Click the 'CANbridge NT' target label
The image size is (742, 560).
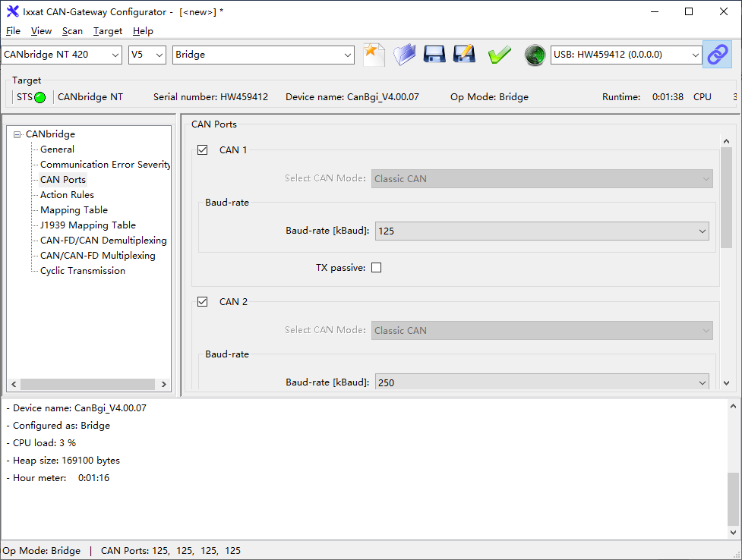(90, 97)
